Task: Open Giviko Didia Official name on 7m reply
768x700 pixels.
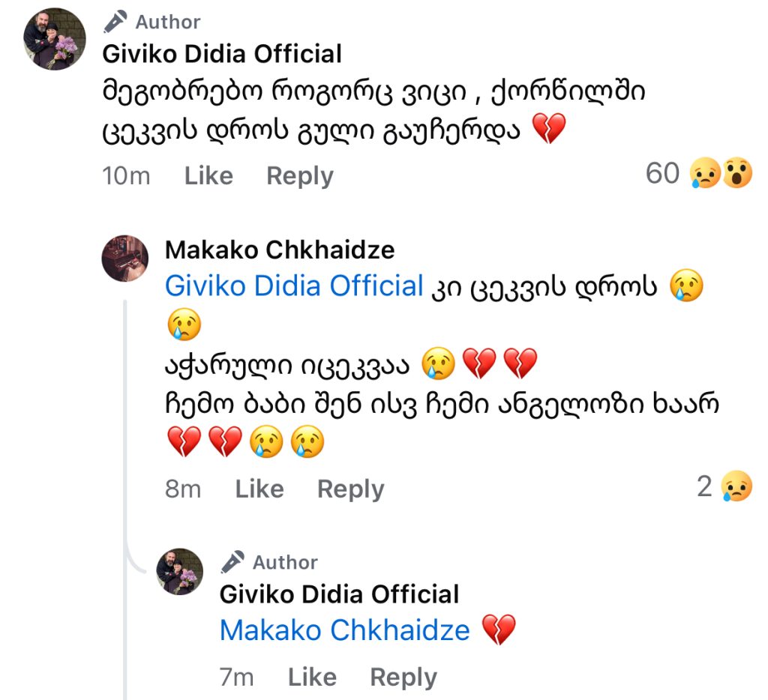Action: 339,594
